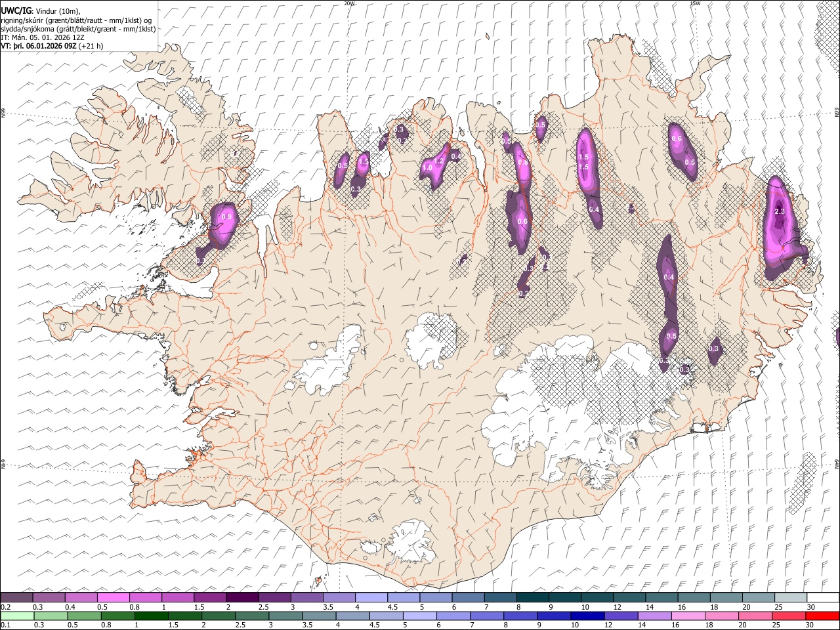The height and width of the screenshot is (630, 840).
Task: Select the light purple 14 swatch, lower scale
Action: (x=654, y=616)
